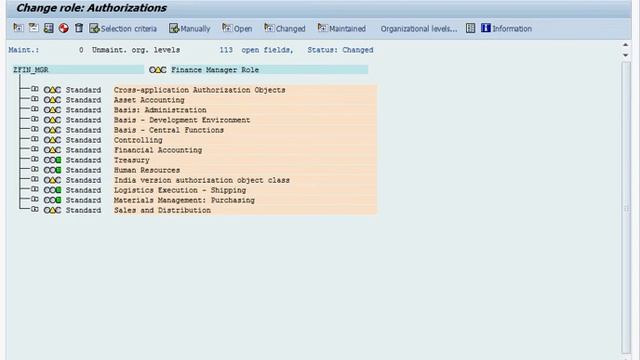
Task: Open the Selection criteria button
Action: [x=123, y=28]
